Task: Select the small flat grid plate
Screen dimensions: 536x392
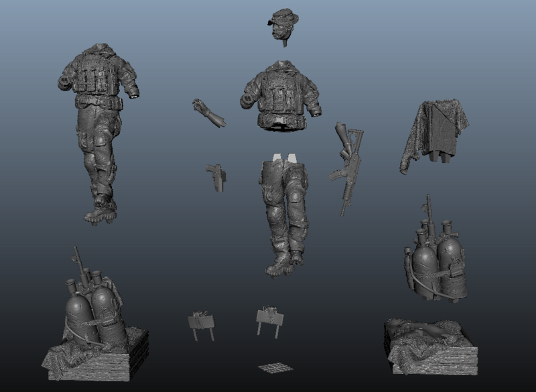Action: coord(275,369)
